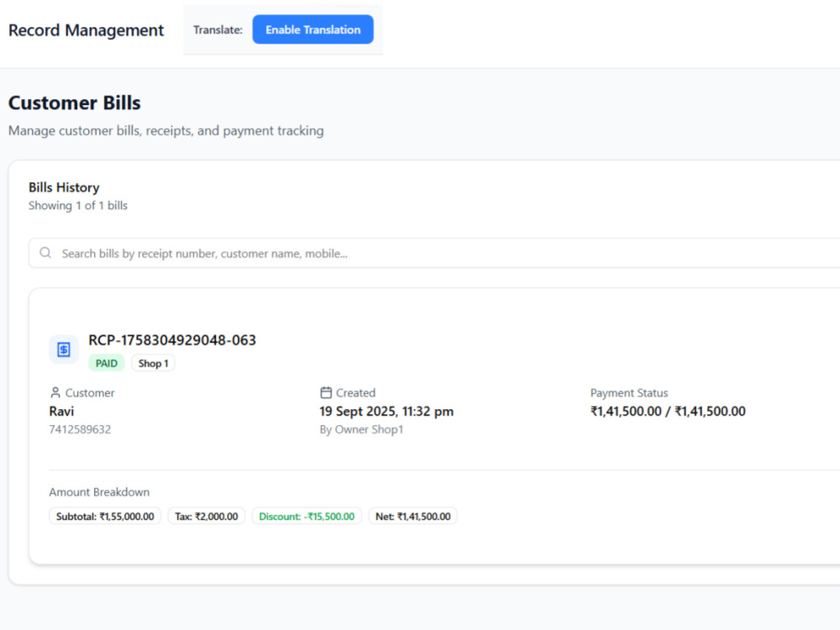Focus the Search bills input field

pyautogui.click(x=434, y=254)
